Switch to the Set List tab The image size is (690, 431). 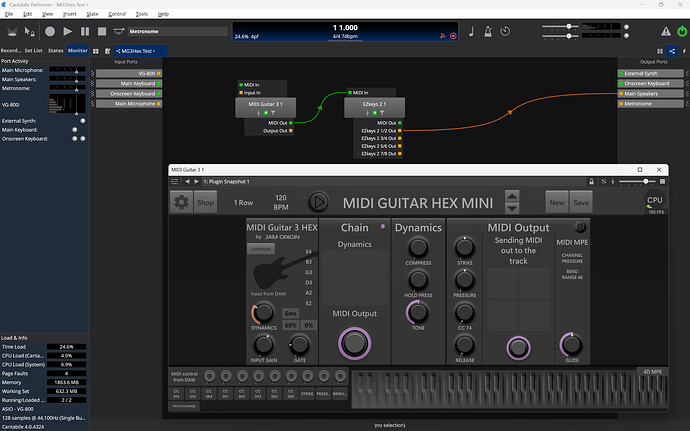[33, 49]
